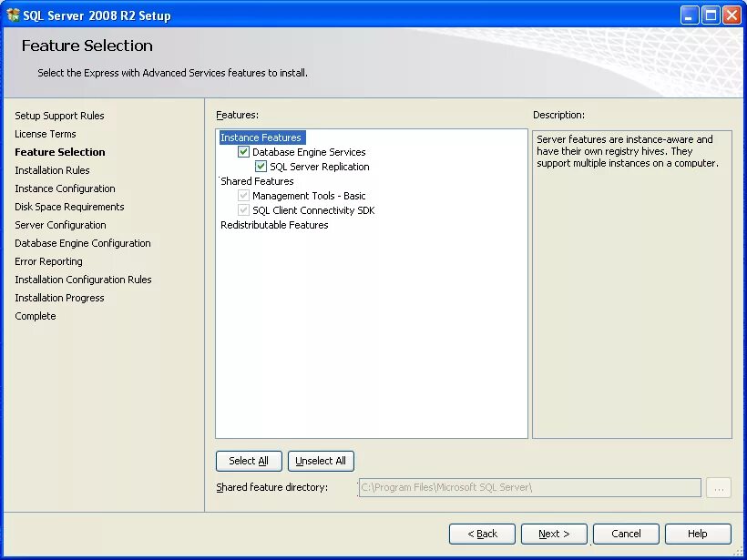Select the Shared Features tree node
The width and height of the screenshot is (747, 560).
click(x=257, y=181)
